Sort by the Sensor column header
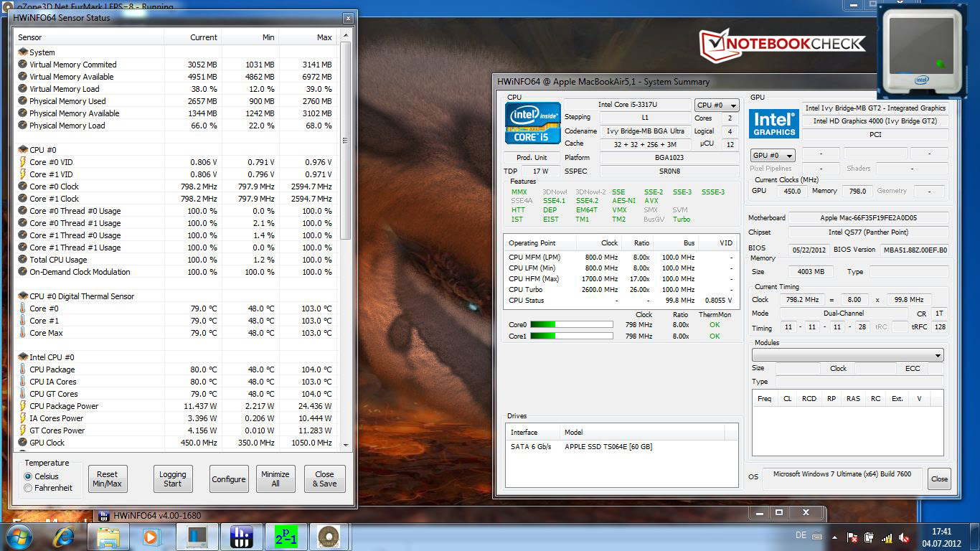Viewport: 980px width, 551px height. pos(89,37)
